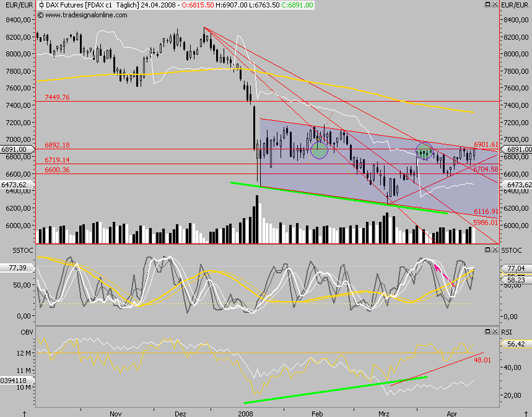Image resolution: width=532 pixels, height=417 pixels.
Task: Close the main price chart pane
Action: pos(495,4)
